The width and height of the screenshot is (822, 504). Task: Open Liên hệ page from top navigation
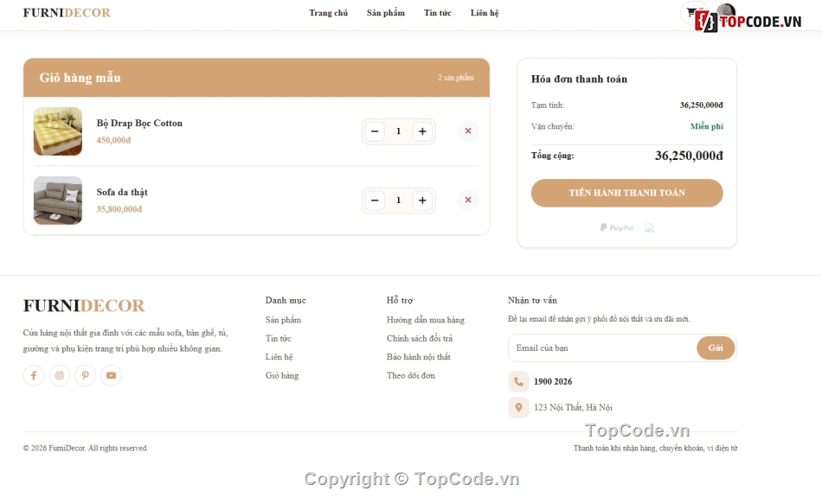point(485,13)
